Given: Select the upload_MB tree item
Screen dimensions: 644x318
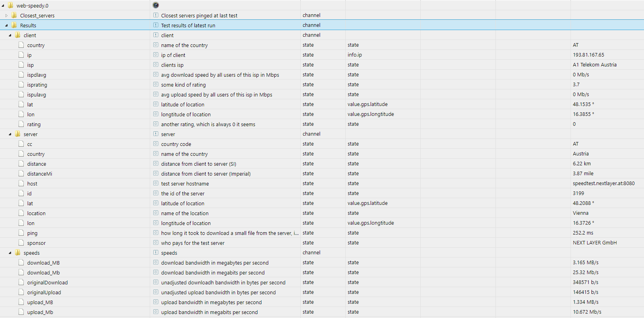Looking at the screenshot, I should click(x=40, y=302).
